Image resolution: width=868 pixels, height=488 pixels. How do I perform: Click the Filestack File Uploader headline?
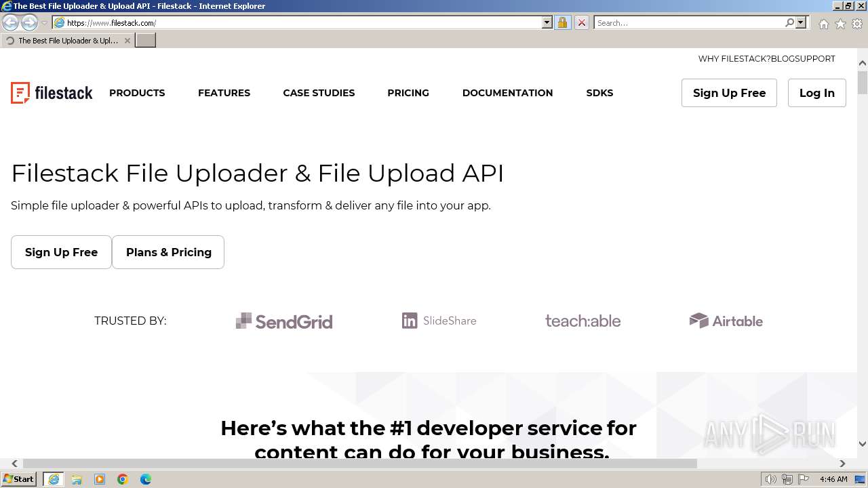pyautogui.click(x=258, y=174)
